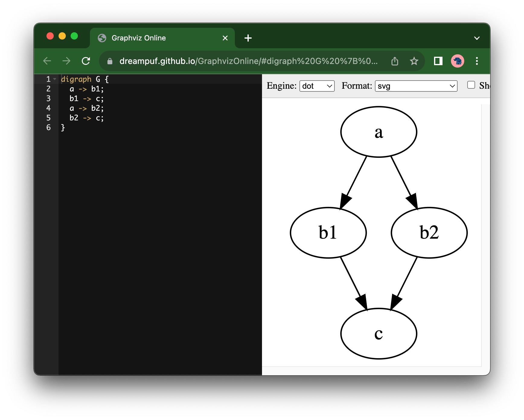The height and width of the screenshot is (420, 524).
Task: Click node b2 in the rendered graph
Action: point(429,233)
